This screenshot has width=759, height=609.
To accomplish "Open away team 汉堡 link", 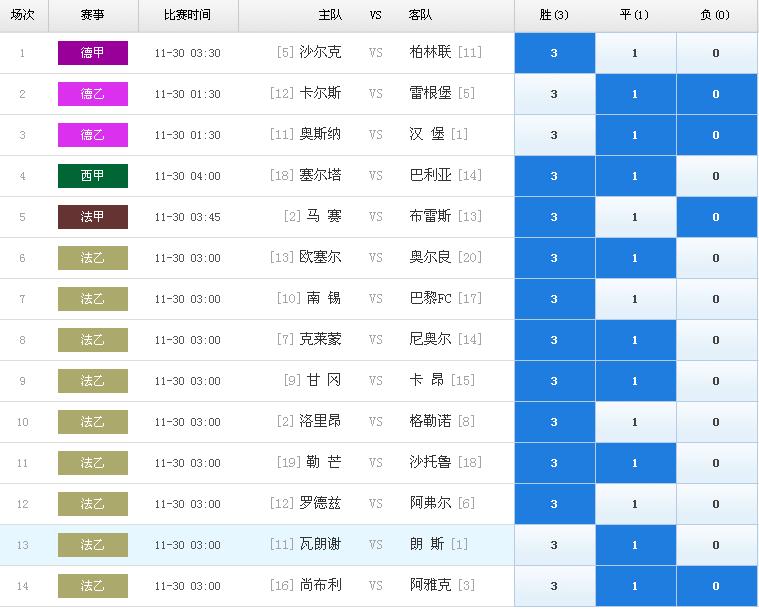I will click(427, 134).
